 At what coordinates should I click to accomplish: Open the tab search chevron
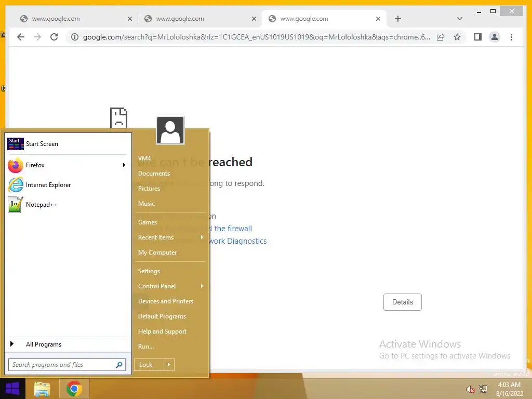[x=459, y=19]
